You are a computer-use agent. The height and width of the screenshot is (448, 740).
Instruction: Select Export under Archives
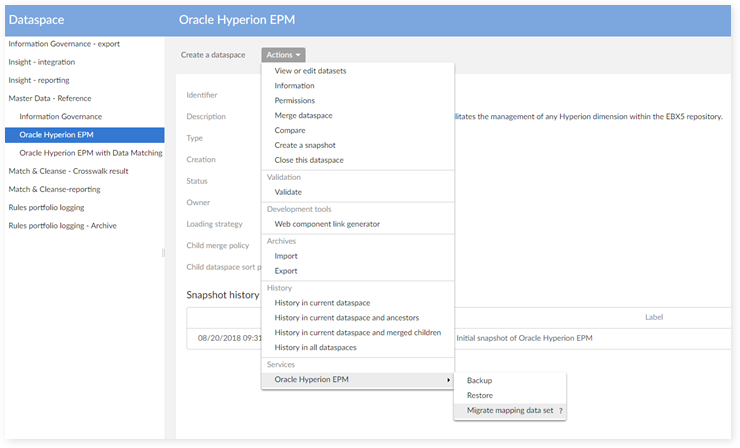coord(286,271)
